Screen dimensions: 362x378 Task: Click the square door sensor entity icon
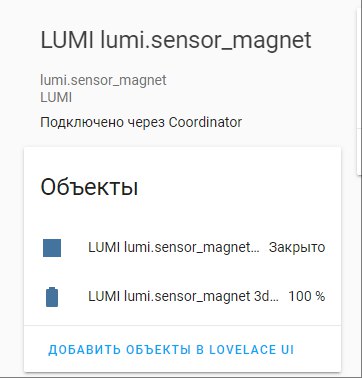(x=52, y=248)
